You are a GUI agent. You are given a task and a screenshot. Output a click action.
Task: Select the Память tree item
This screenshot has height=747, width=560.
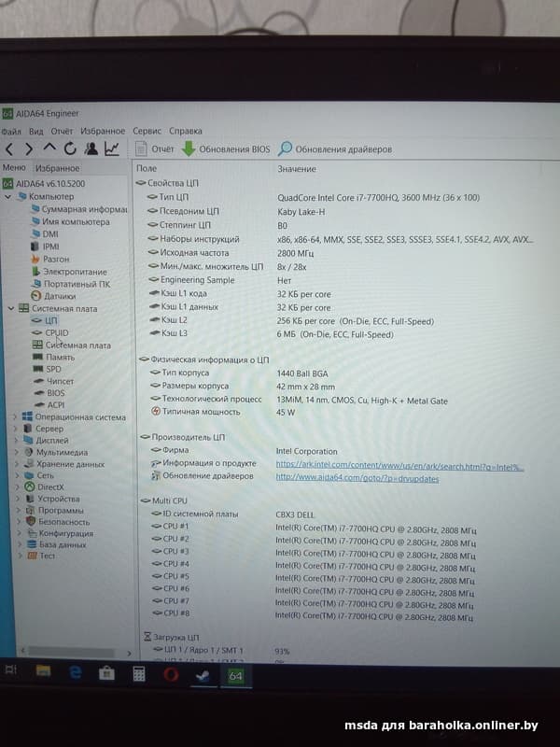(x=53, y=357)
